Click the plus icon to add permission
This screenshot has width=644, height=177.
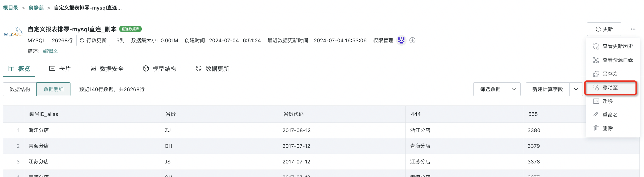click(x=412, y=40)
